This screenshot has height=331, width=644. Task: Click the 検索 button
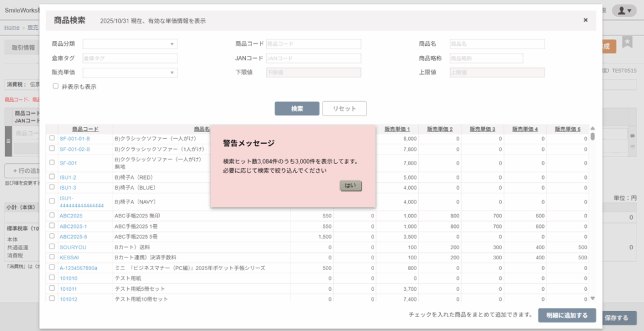coord(297,109)
